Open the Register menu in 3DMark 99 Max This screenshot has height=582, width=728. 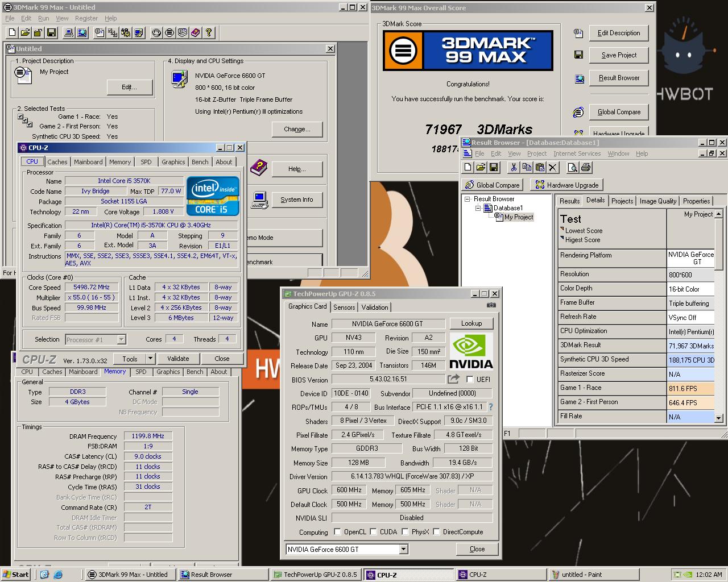tap(86, 18)
